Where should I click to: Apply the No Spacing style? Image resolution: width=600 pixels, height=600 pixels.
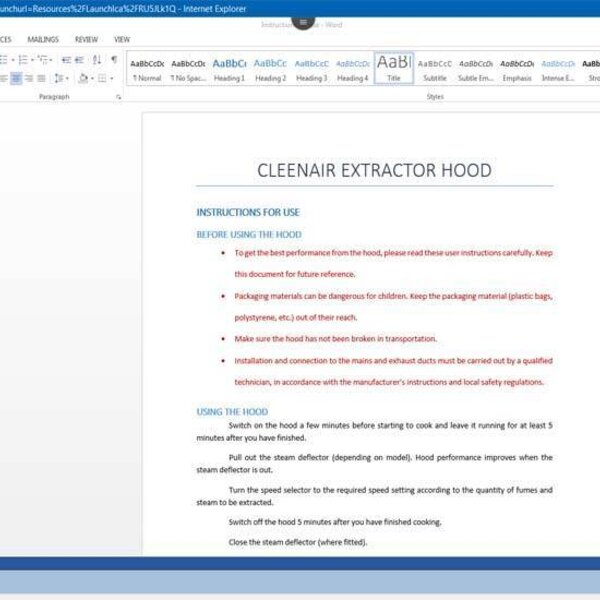tap(188, 69)
